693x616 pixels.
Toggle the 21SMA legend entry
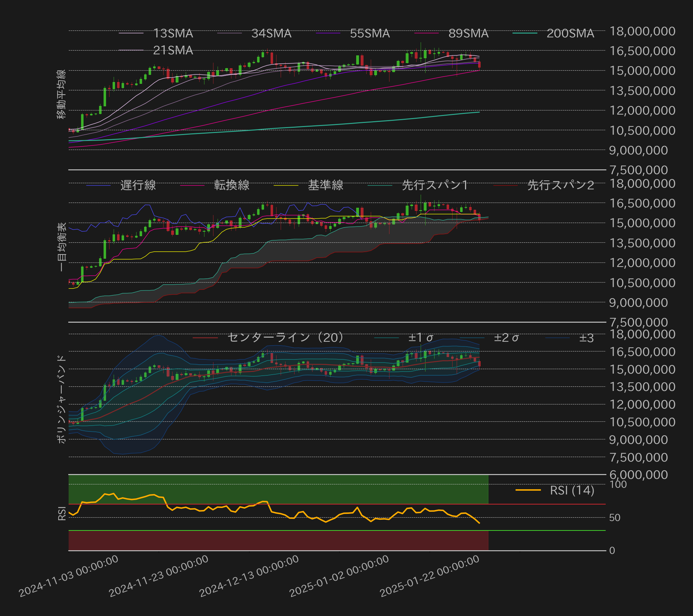coord(173,51)
